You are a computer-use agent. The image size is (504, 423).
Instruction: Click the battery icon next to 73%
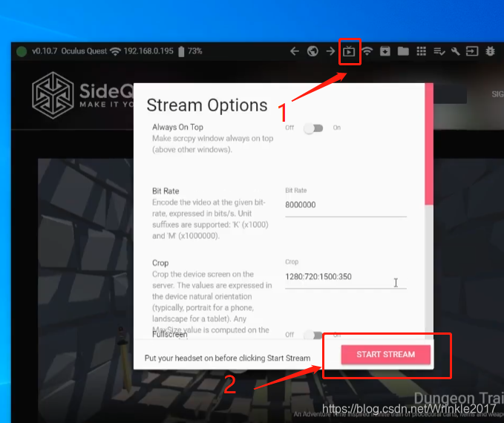coord(181,51)
